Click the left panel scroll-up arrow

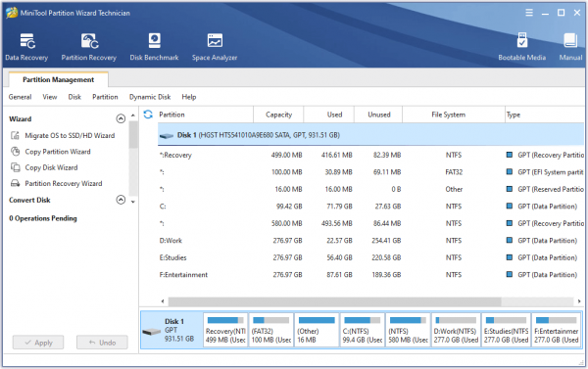132,115
